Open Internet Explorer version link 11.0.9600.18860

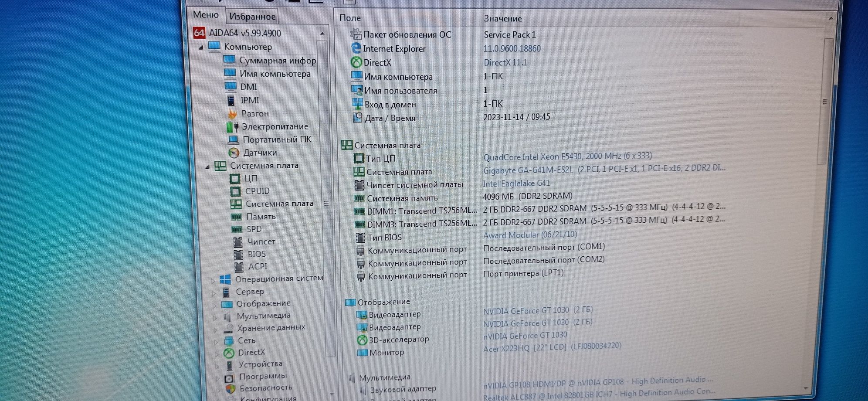[512, 48]
